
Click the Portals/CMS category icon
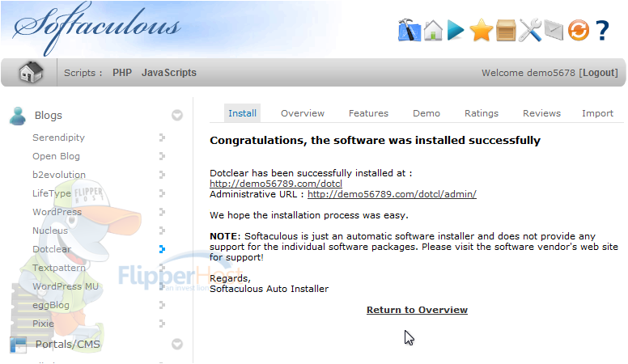tap(18, 345)
